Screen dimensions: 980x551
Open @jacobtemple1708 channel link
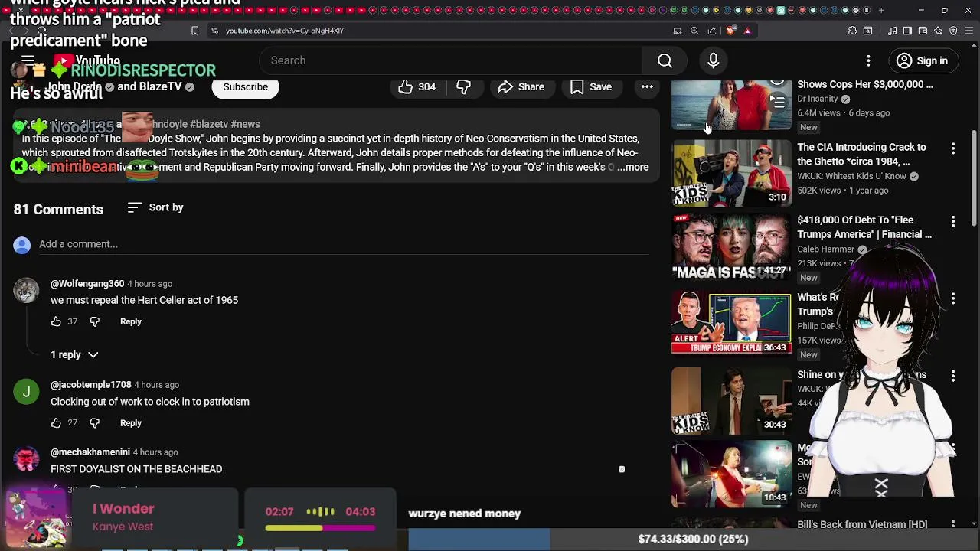click(x=91, y=385)
